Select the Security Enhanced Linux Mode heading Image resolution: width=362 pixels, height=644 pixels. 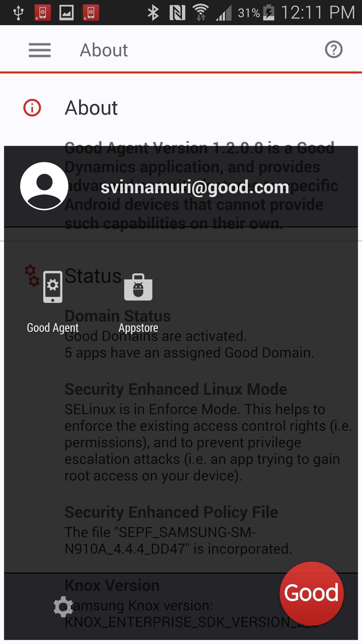click(176, 389)
